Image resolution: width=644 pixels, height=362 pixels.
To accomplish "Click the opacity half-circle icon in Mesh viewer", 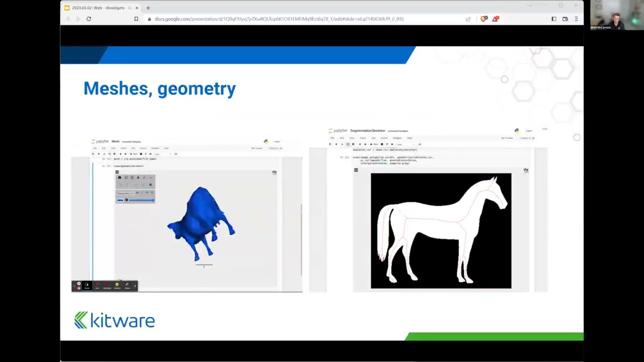I will (x=126, y=200).
